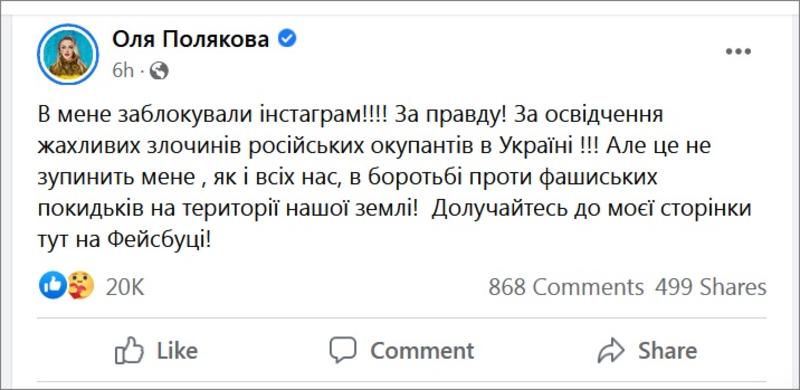
Task: Click the "тут на Фейсбуці!" closing line
Action: tap(124, 240)
